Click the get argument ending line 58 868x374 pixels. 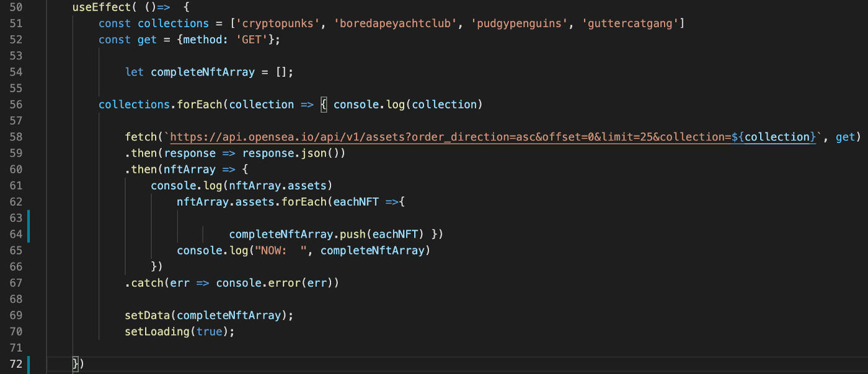click(845, 137)
